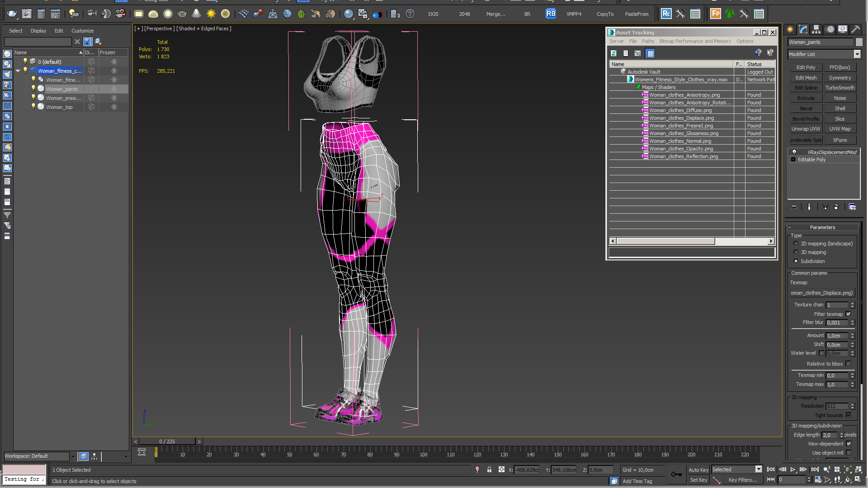This screenshot has height=488, width=868.
Task: Select 2D mapping (landscape) radio button
Action: point(796,244)
